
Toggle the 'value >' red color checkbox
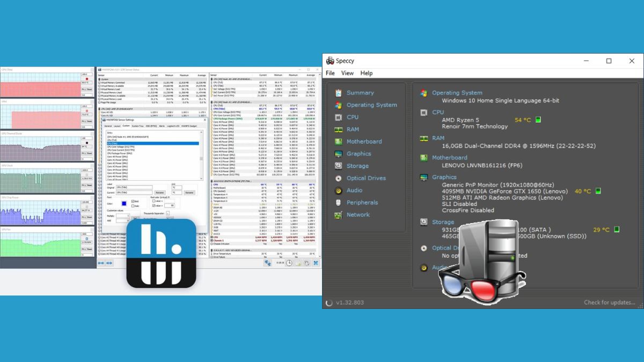point(153,205)
